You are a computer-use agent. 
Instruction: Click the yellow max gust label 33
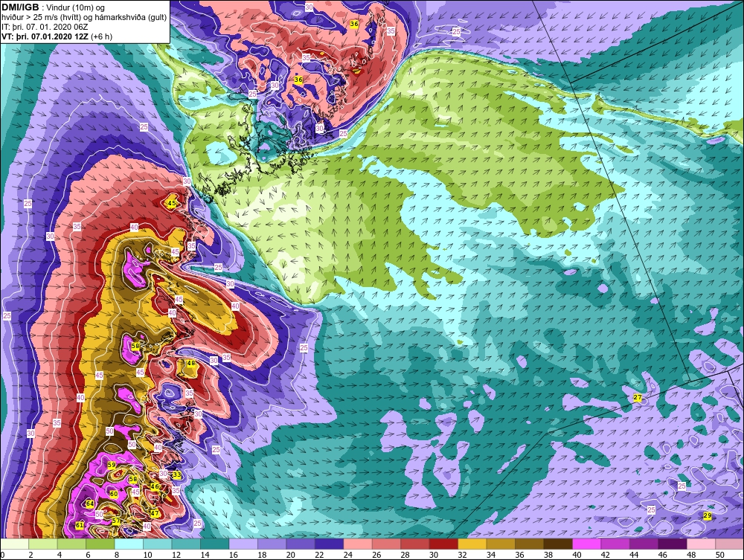(177, 474)
